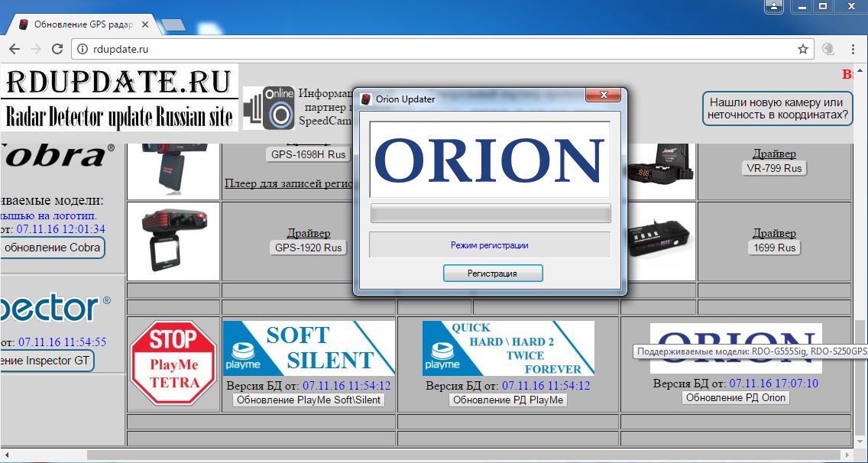Click the GPS-1920 Rus driver button
This screenshot has width=868, height=463.
tap(309, 248)
